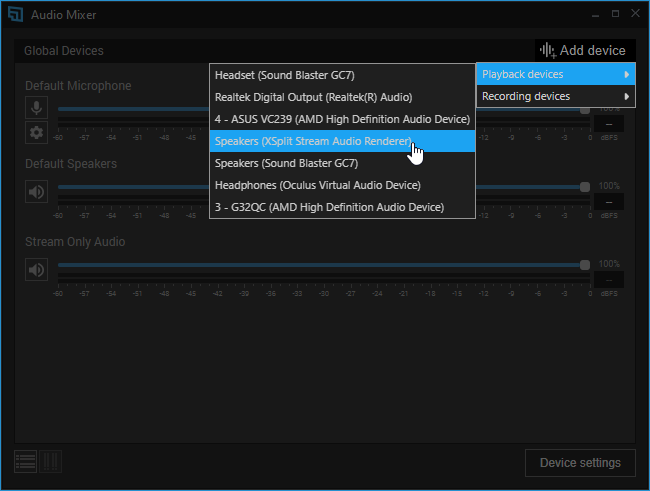This screenshot has width=650, height=491.
Task: Click the Default Microphone dBFS readout box
Action: tap(609, 124)
